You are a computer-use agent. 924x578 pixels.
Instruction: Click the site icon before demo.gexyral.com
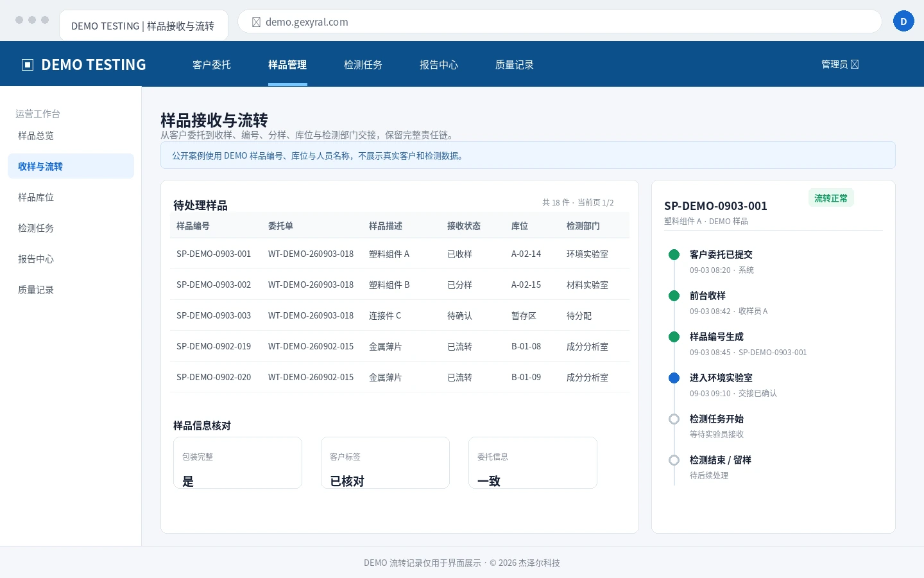(x=256, y=22)
